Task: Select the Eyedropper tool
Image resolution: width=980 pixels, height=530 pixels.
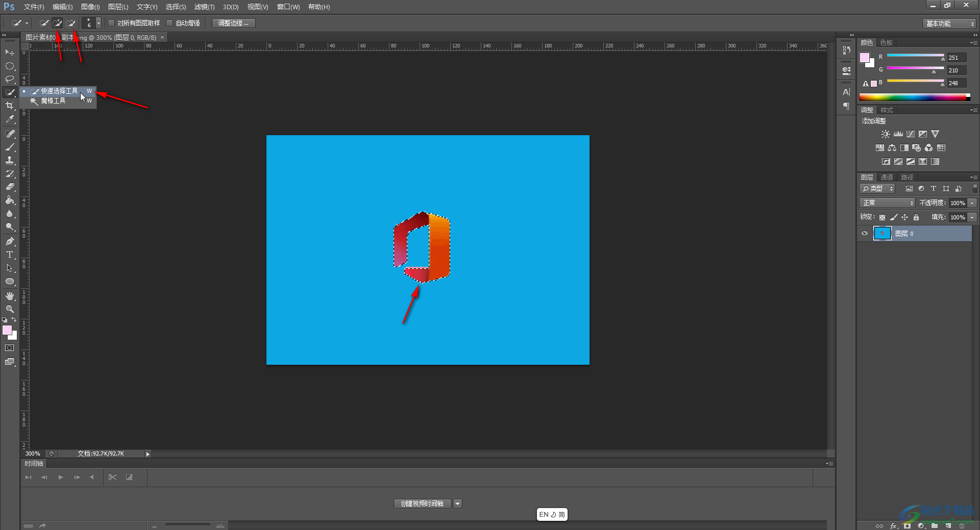Action: [10, 119]
